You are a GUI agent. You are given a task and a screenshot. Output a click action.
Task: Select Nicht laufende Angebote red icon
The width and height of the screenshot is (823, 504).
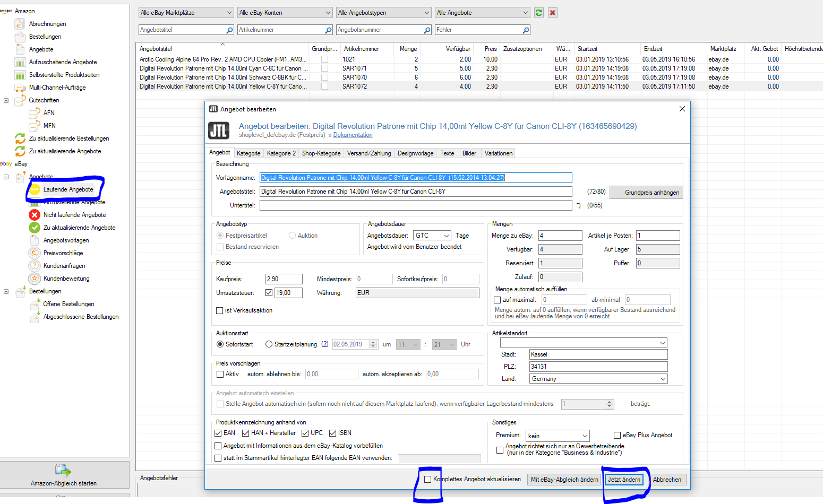coord(35,215)
